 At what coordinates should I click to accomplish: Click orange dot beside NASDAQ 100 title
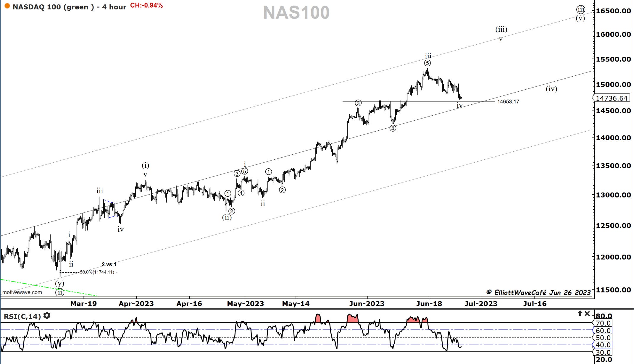coord(7,6)
